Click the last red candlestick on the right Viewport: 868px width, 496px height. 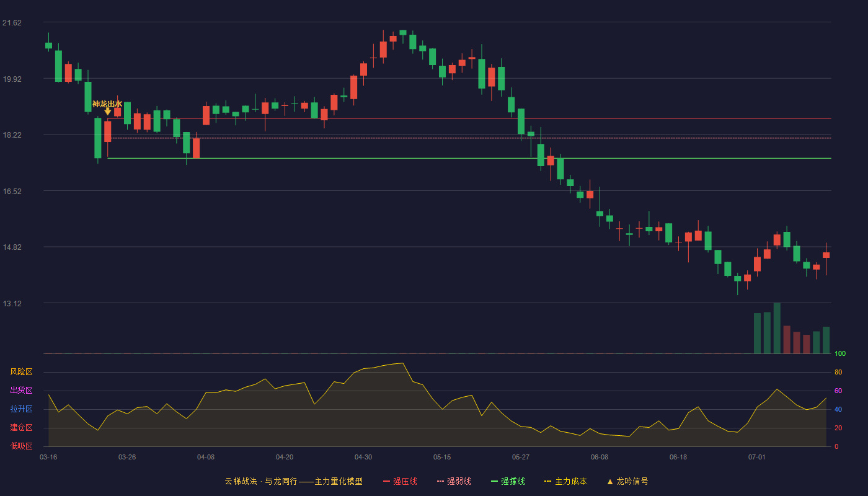pyautogui.click(x=826, y=255)
